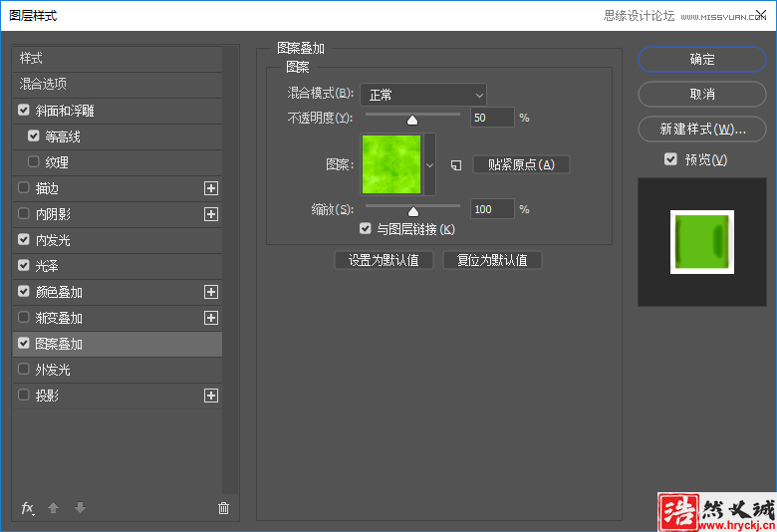The width and height of the screenshot is (777, 532).
Task: Uncheck the 斜面和浮雕 checkbox
Action: coord(24,110)
